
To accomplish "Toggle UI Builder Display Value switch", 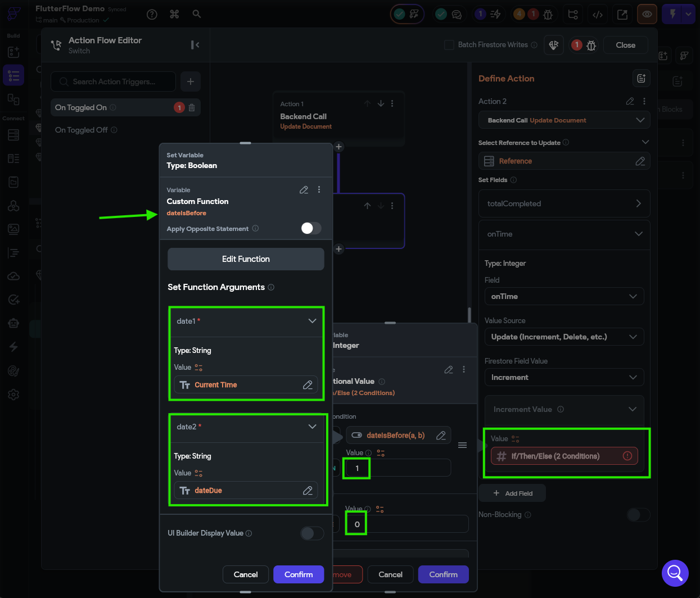I will [312, 533].
